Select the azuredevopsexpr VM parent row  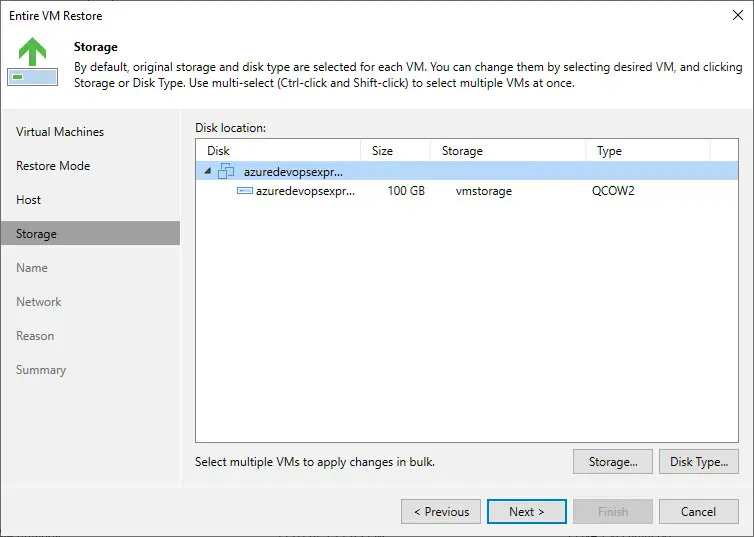[x=467, y=171]
